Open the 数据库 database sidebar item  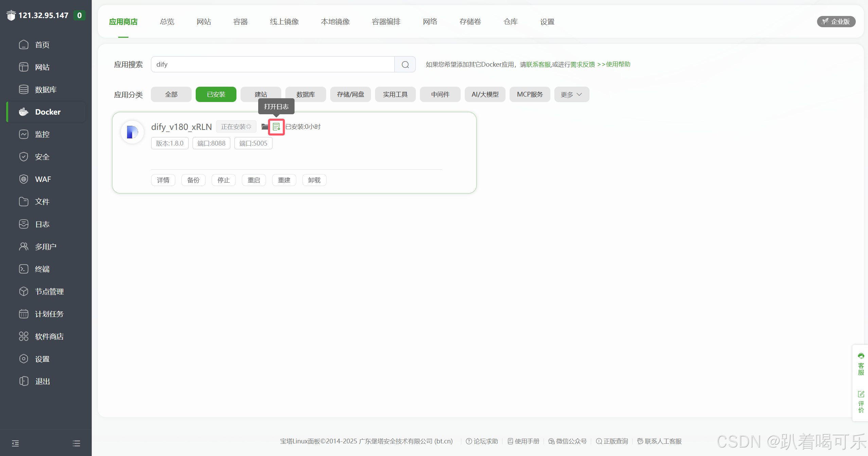point(46,89)
